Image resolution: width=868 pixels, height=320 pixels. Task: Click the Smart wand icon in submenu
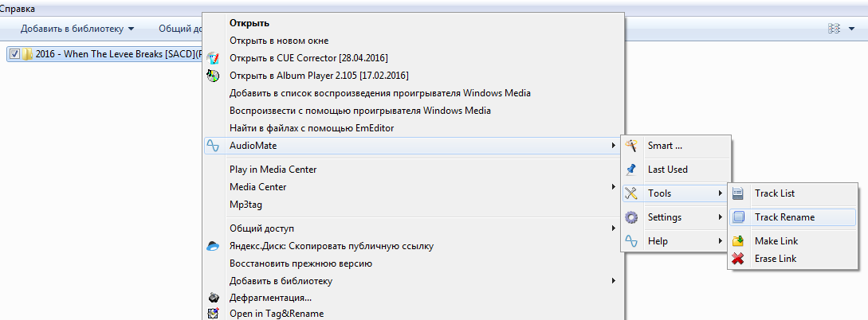click(x=632, y=146)
